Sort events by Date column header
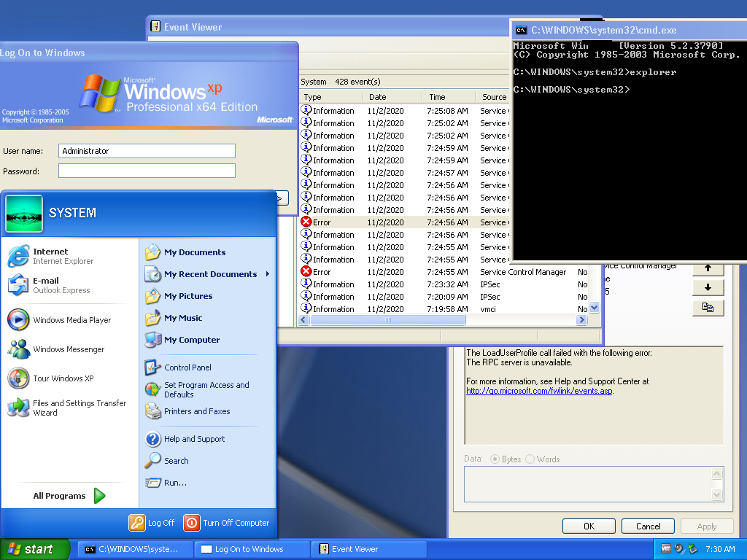Image resolution: width=747 pixels, height=560 pixels. click(392, 97)
